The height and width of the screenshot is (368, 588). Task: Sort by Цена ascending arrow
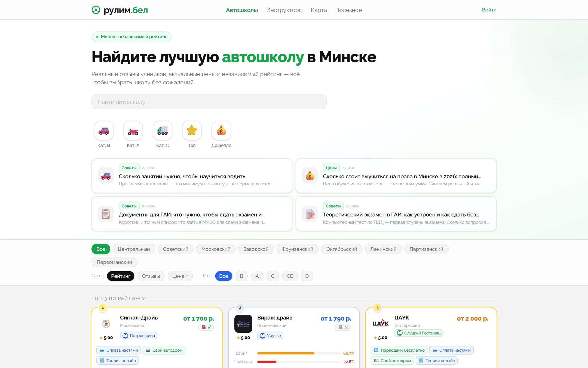pos(180,276)
